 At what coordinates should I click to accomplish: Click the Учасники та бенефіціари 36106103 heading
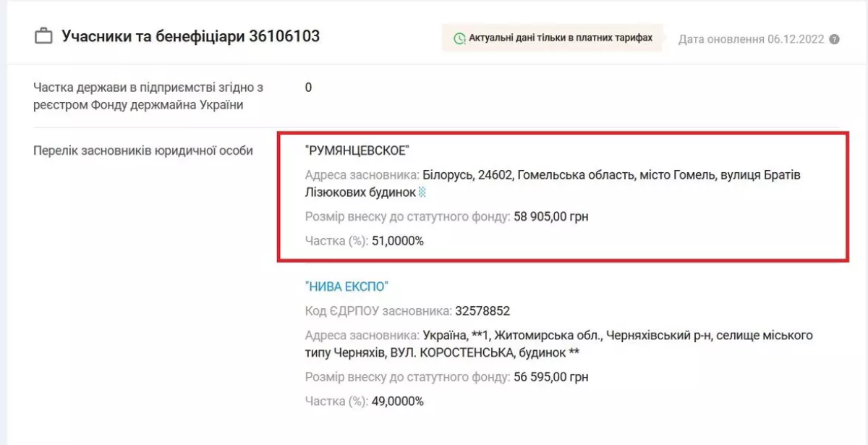point(190,36)
